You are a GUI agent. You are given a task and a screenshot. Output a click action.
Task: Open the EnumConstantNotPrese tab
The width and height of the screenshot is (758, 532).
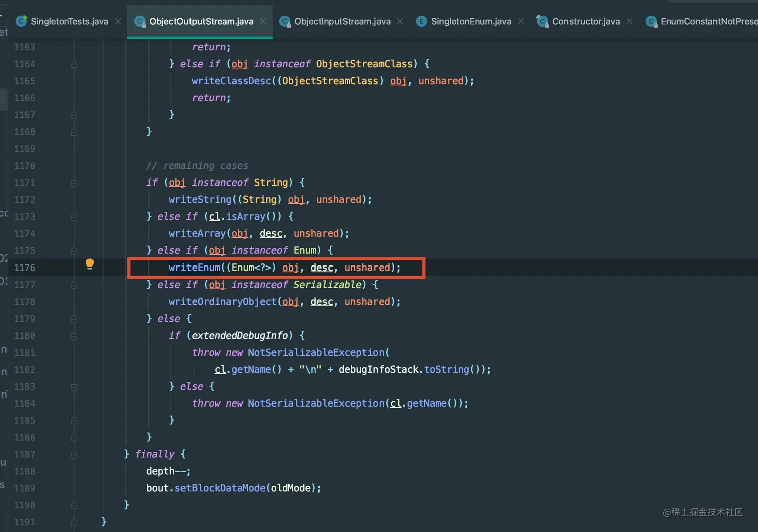point(709,21)
